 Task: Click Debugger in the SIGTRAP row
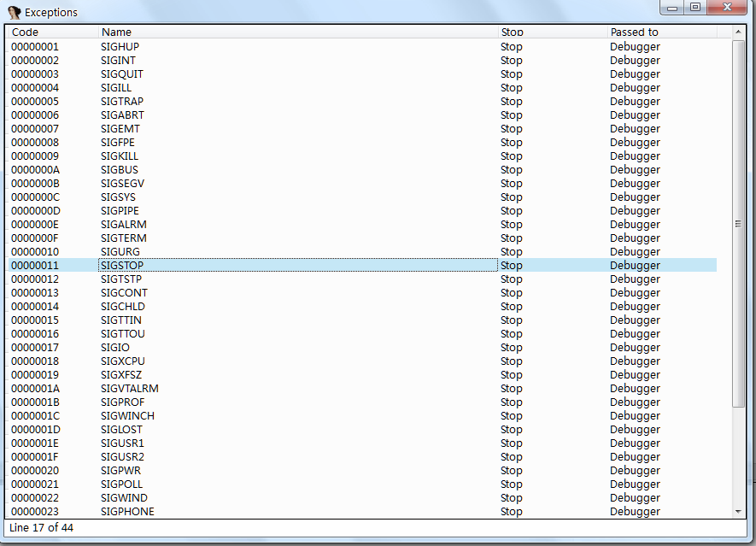(x=635, y=102)
